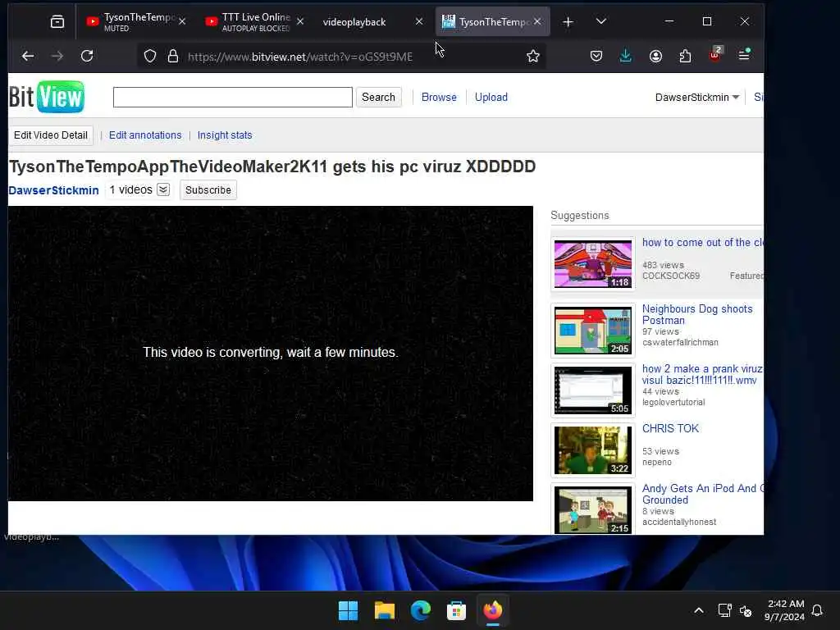The width and height of the screenshot is (840, 630).
Task: Close the TTT Live Online tab
Action: coord(300,21)
